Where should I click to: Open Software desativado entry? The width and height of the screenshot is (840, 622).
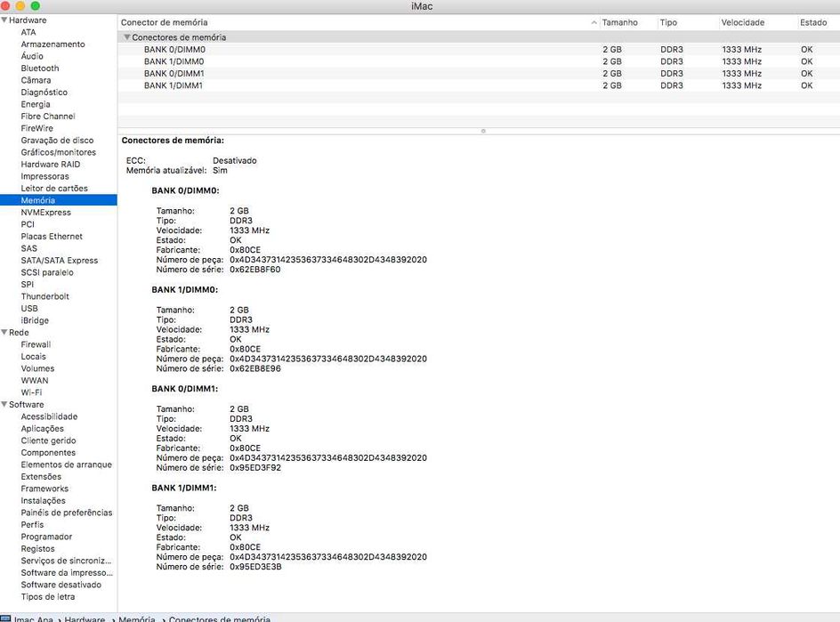(x=61, y=585)
